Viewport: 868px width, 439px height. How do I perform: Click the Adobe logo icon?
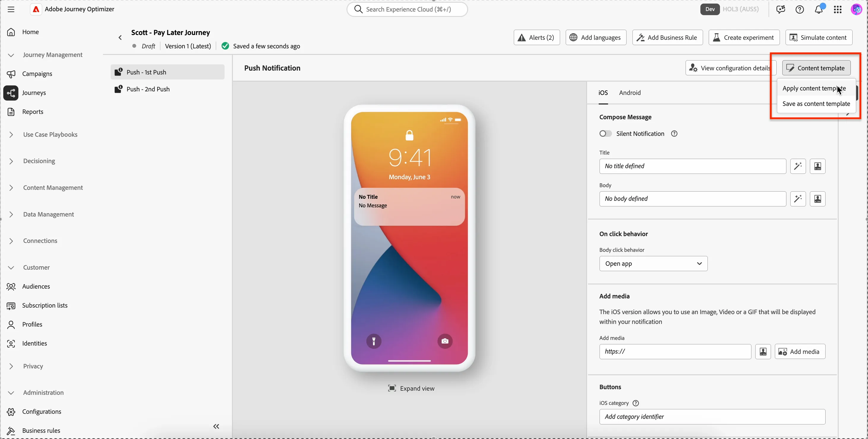pos(36,9)
